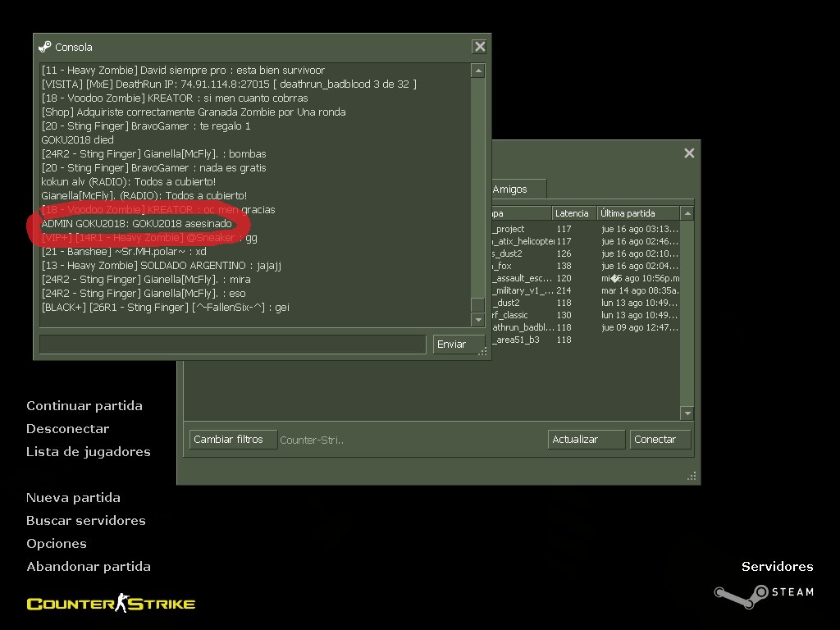Click the Steam icon in the Consola title bar
Image resolution: width=840 pixels, height=630 pixels.
click(x=45, y=47)
